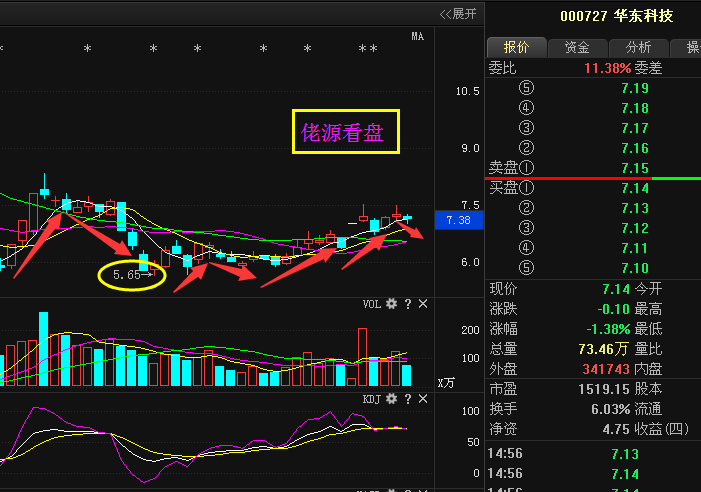Click the 7.38 price marker on axis
The image size is (701, 492).
(x=457, y=220)
